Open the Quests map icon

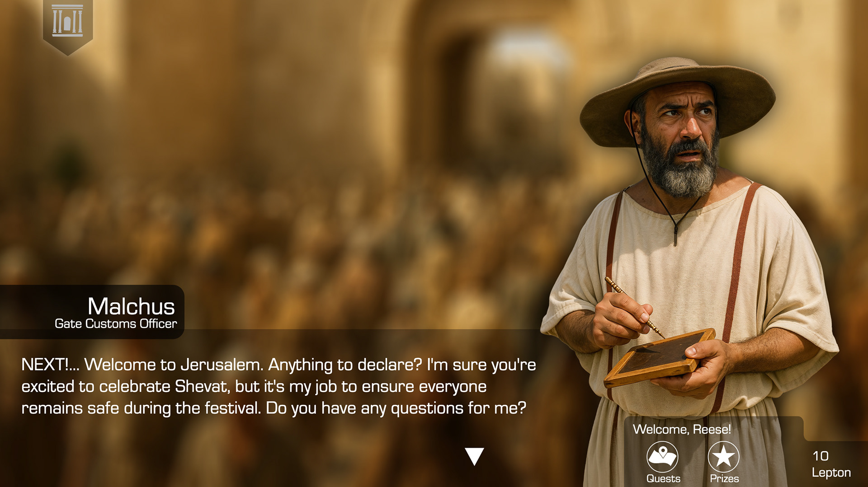pos(662,457)
